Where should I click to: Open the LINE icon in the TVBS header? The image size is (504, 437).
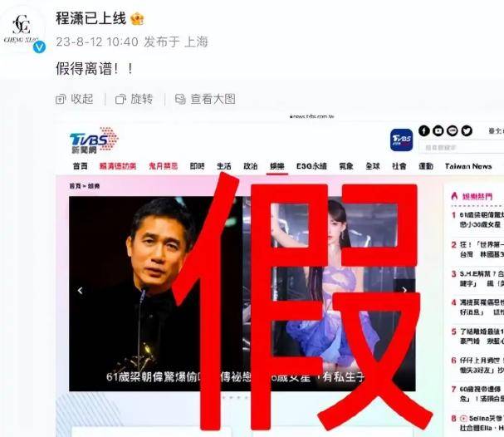tap(453, 130)
